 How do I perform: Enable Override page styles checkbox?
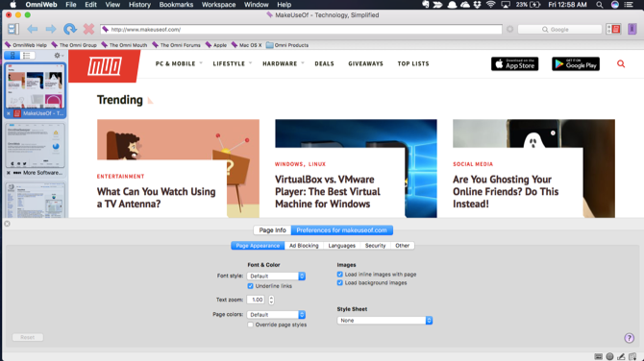pyautogui.click(x=250, y=325)
